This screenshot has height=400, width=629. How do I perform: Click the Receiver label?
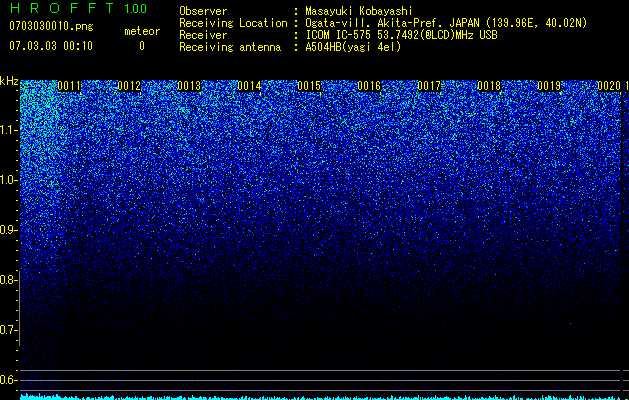(x=203, y=35)
